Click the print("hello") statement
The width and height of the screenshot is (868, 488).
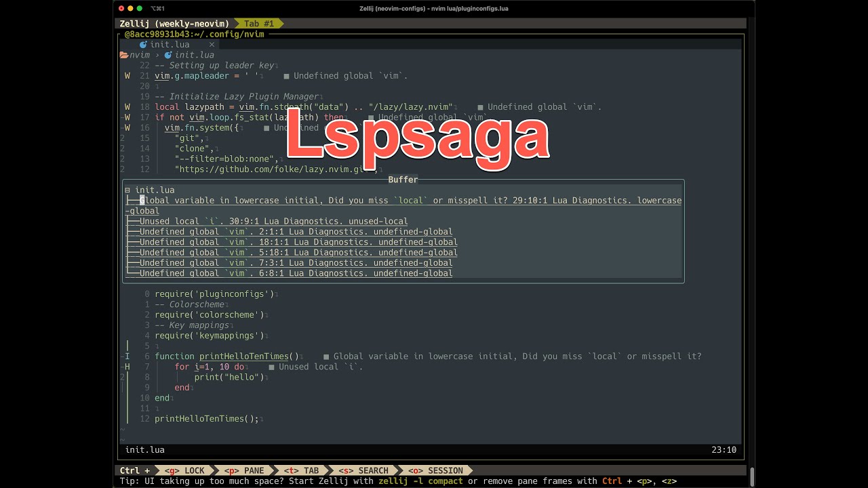pyautogui.click(x=229, y=377)
